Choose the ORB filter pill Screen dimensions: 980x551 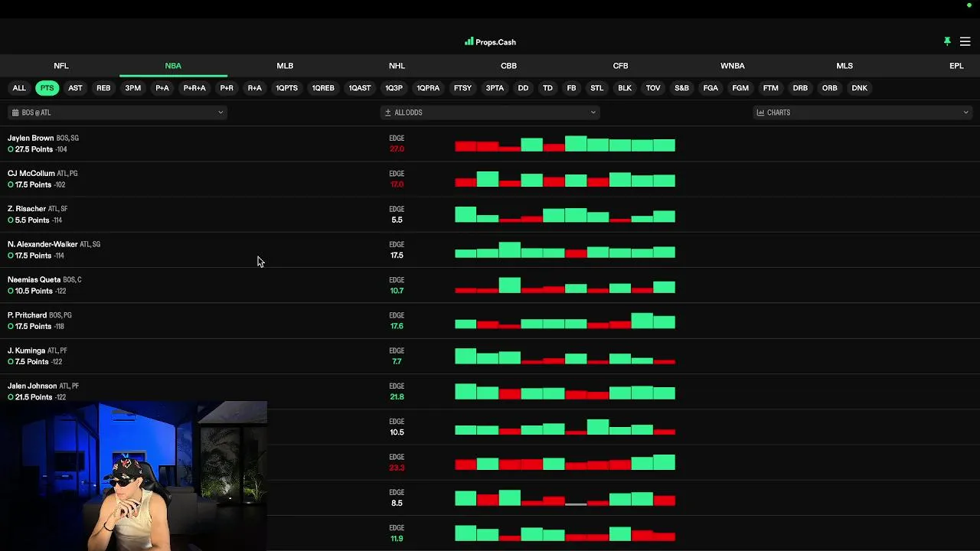point(830,88)
